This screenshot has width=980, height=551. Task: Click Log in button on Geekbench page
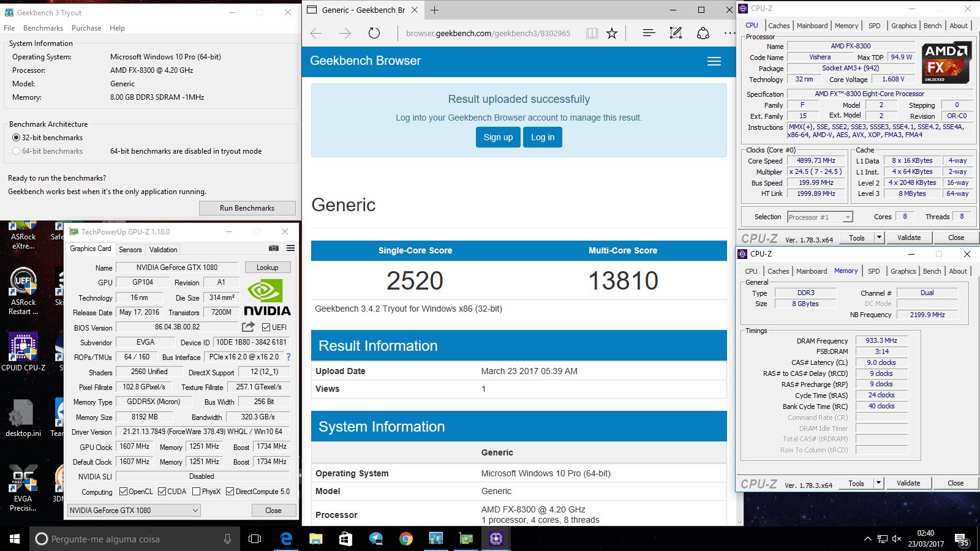click(x=542, y=137)
